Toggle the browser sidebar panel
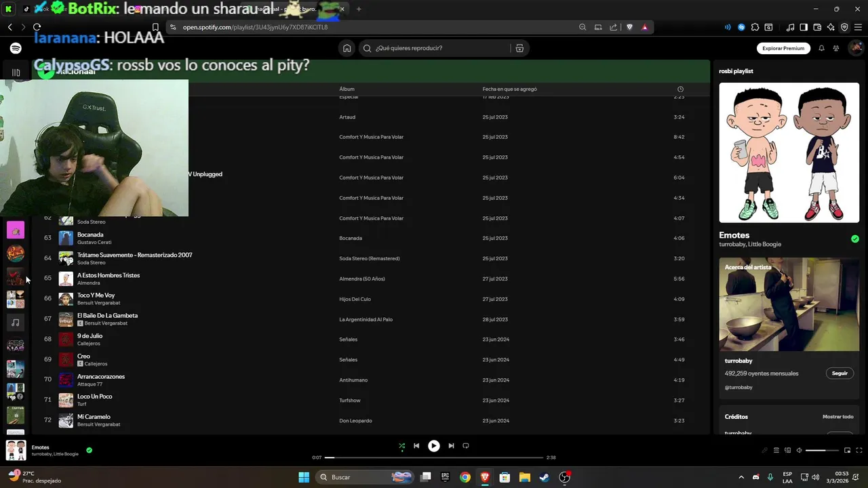Image resolution: width=868 pixels, height=488 pixels. coord(804,27)
